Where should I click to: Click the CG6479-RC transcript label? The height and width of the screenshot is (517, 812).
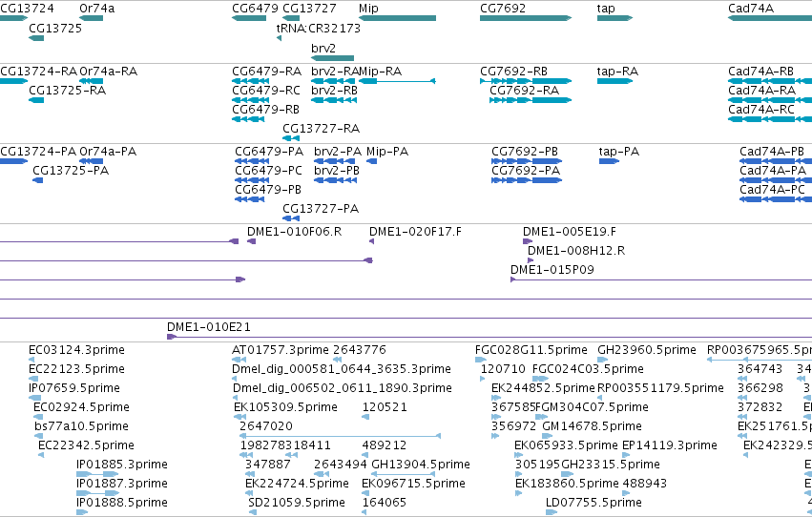266,90
